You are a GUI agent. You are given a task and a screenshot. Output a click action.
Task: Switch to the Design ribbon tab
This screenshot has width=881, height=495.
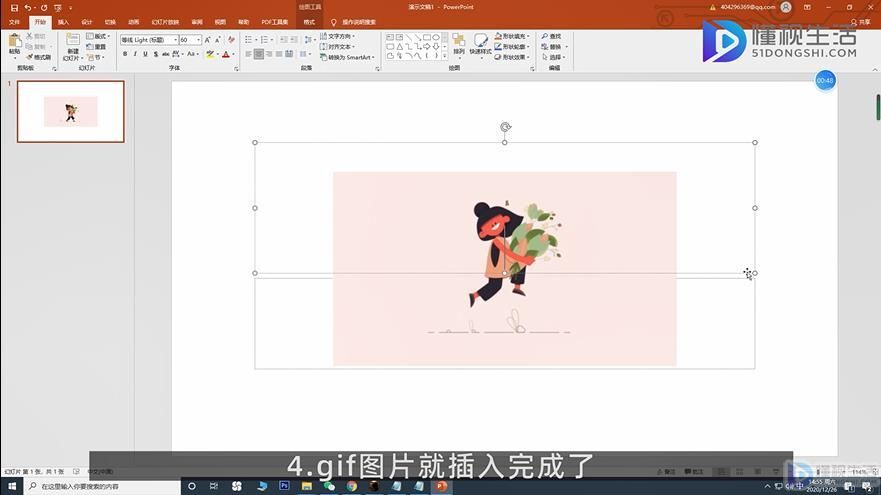tap(87, 22)
